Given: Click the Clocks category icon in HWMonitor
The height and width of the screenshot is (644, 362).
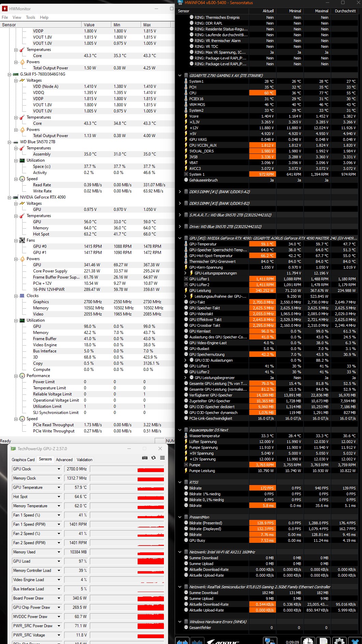Looking at the screenshot, I should point(22,296).
